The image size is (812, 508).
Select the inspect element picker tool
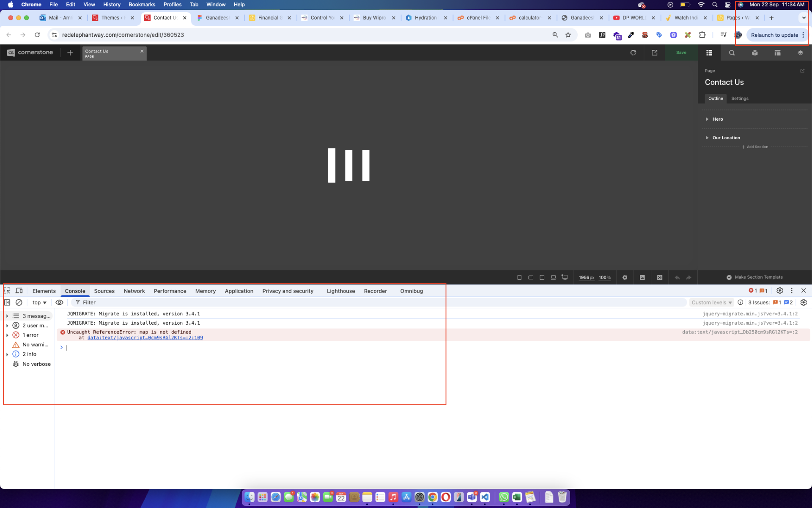(7, 291)
